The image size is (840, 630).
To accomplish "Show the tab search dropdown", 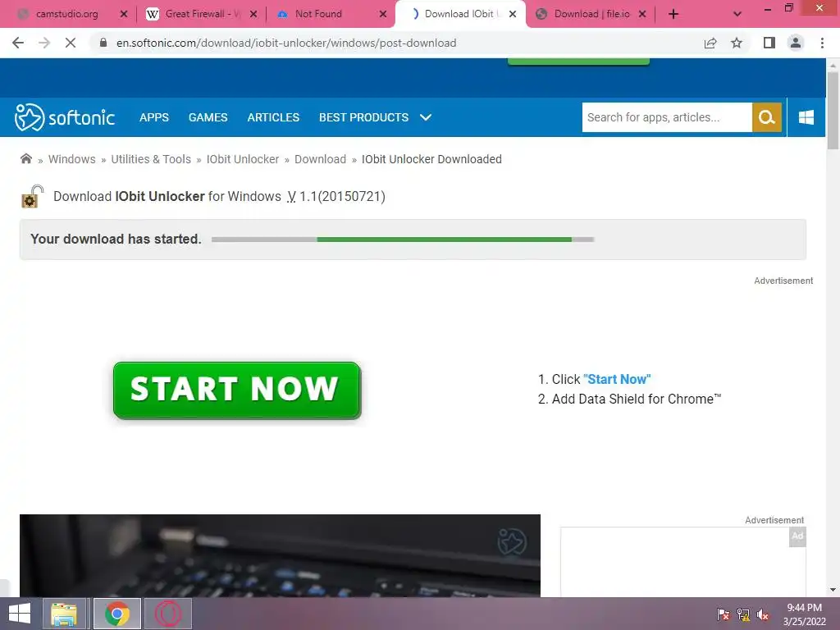I will 737,14.
